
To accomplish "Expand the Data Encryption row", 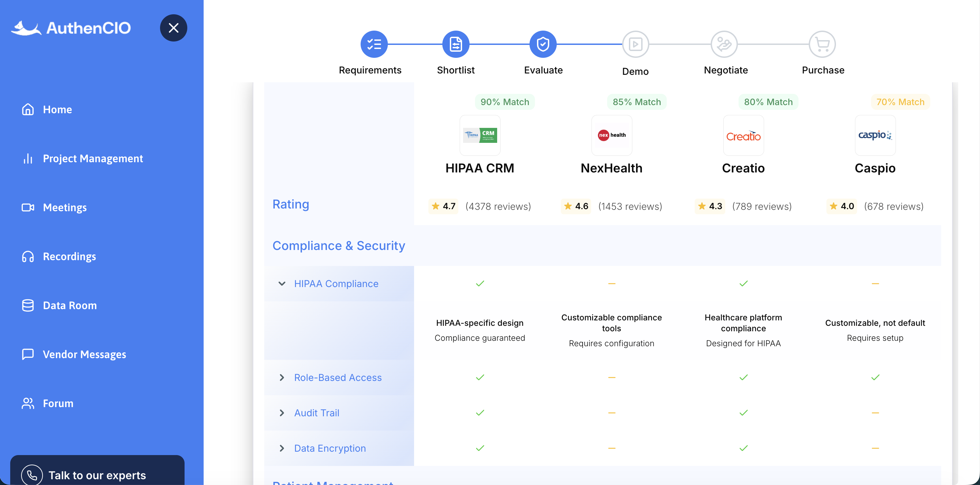I will 282,448.
